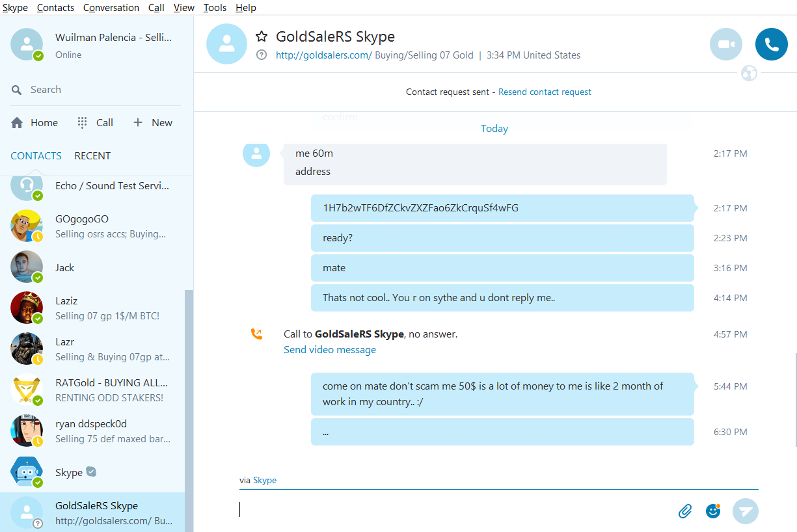Click question mark status icon in header
The image size is (797, 532).
262,55
